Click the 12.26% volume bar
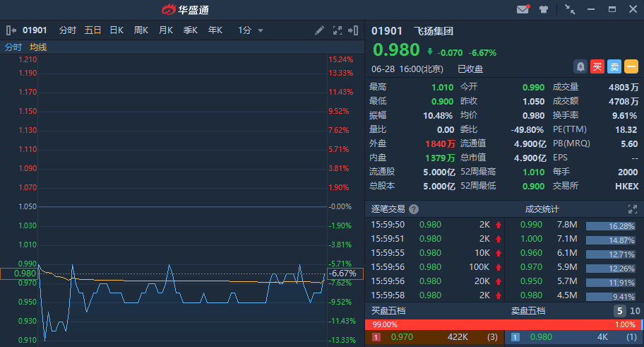The width and height of the screenshot is (644, 347). coord(611,269)
